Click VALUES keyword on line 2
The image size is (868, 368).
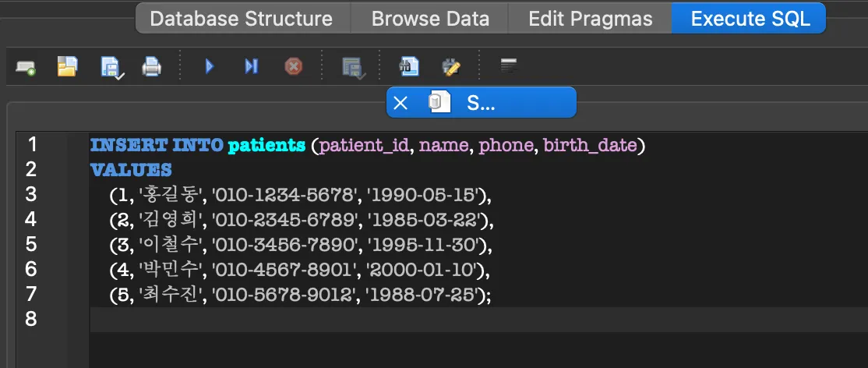[x=131, y=170]
